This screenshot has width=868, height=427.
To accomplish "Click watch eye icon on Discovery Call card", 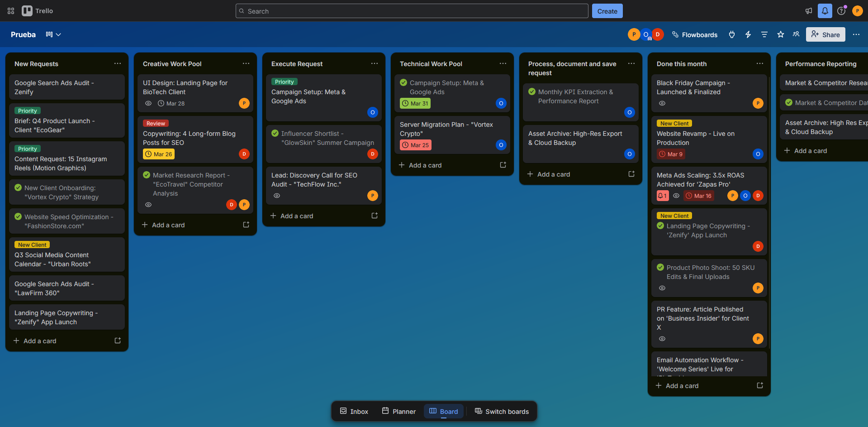I will [277, 196].
